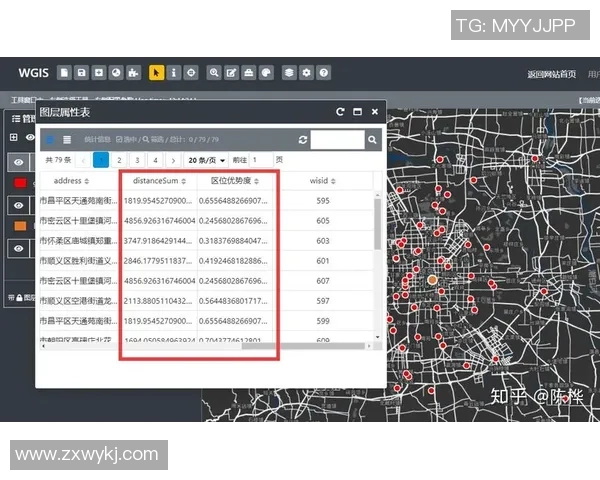Select the cell 0.4192468182886...

[233, 261]
